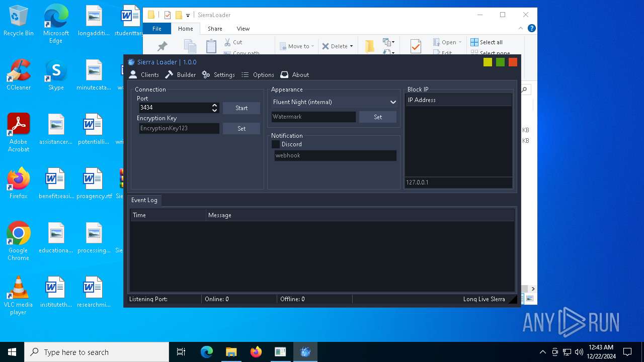Click Cut in File Explorer ribbon
This screenshot has width=644, height=362.
233,42
